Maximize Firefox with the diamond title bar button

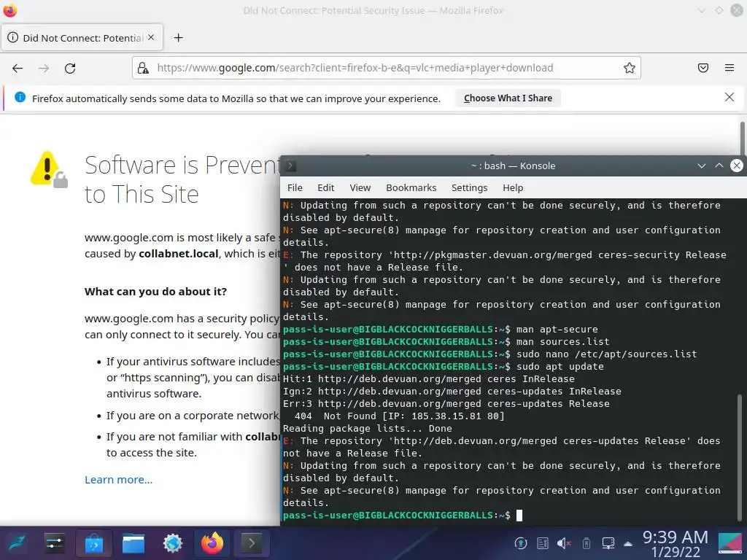(719, 10)
